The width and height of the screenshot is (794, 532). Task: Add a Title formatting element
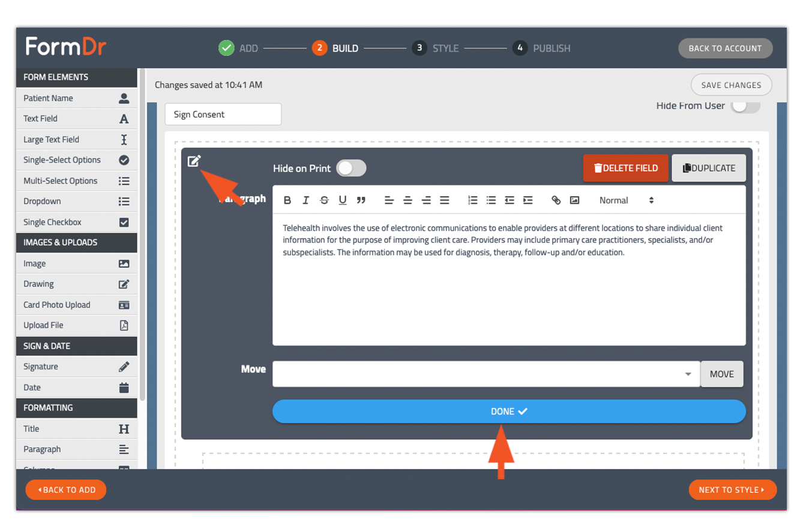click(77, 429)
